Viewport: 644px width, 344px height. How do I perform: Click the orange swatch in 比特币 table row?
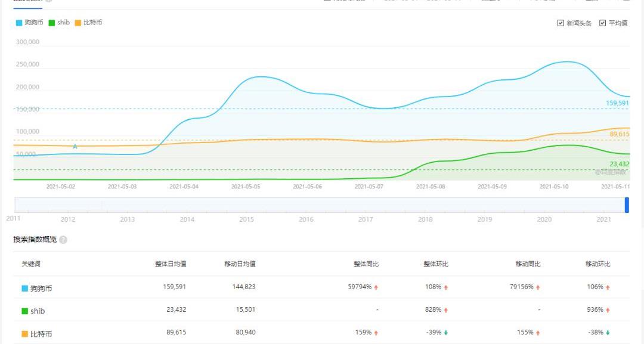pos(25,333)
